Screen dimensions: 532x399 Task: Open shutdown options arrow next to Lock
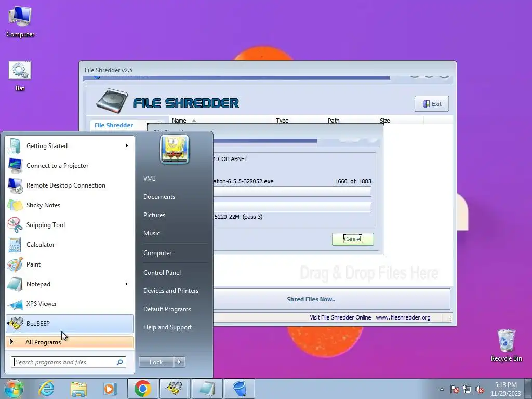pos(179,362)
